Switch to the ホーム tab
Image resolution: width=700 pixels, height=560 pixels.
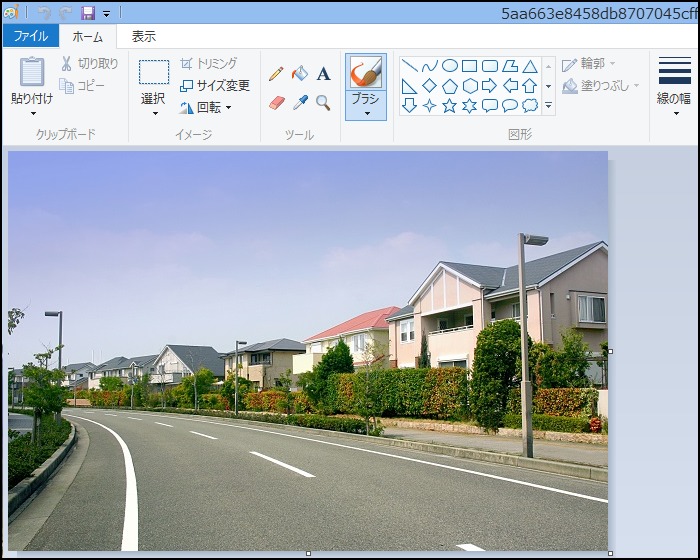point(88,37)
